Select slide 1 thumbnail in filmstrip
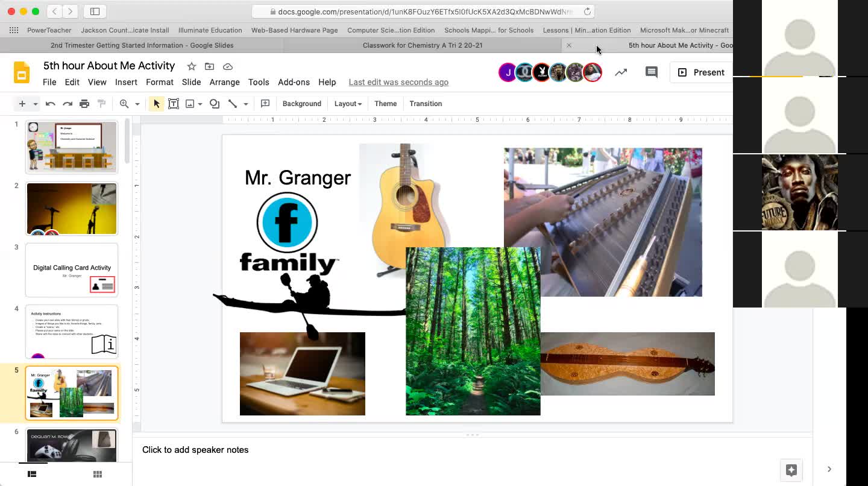 point(72,147)
